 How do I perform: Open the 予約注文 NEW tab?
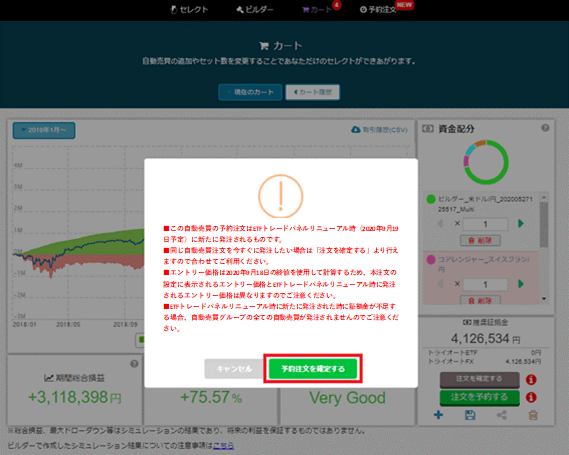pyautogui.click(x=378, y=9)
